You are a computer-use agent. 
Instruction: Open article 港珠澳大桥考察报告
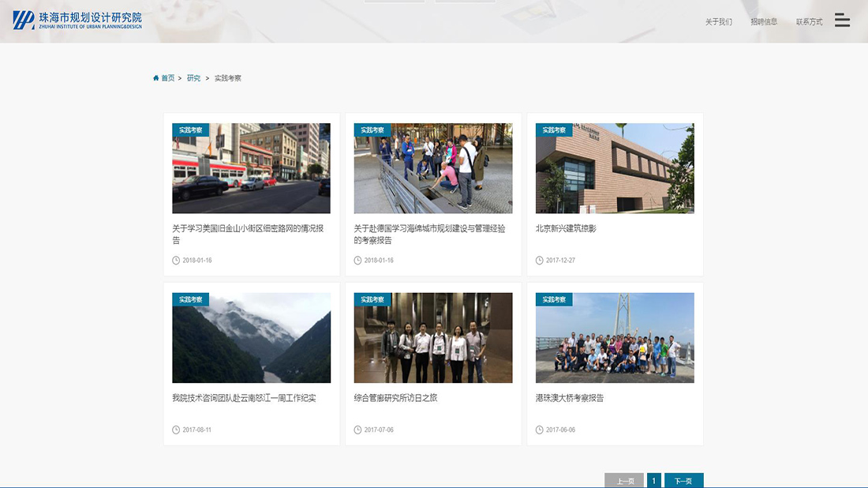point(570,398)
